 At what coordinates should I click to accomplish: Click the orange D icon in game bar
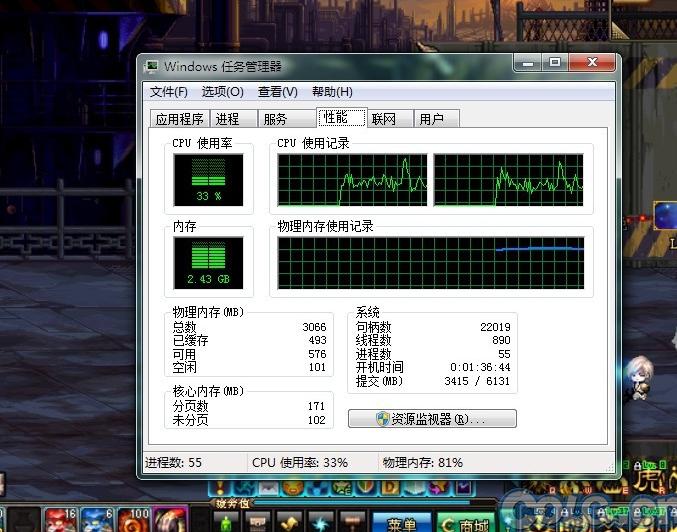click(390, 488)
